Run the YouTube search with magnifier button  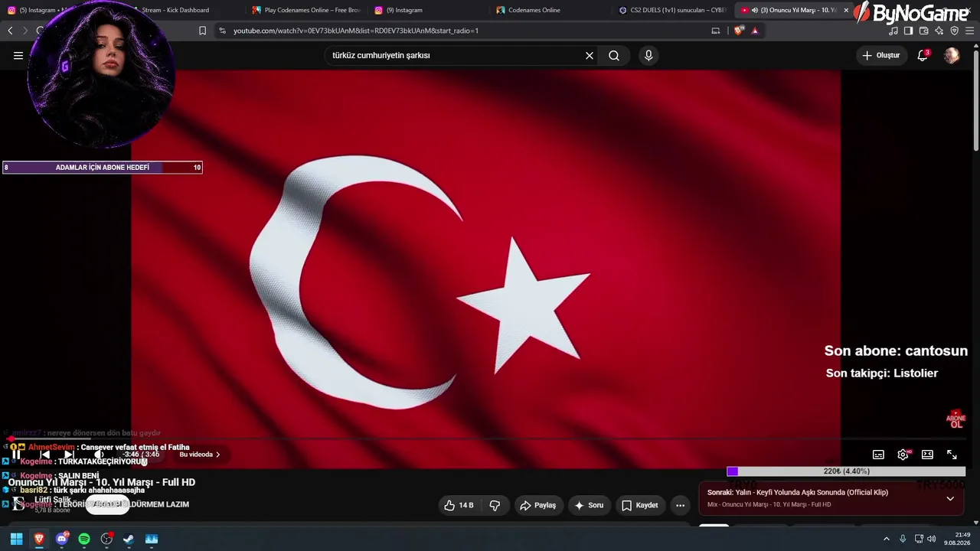[614, 55]
